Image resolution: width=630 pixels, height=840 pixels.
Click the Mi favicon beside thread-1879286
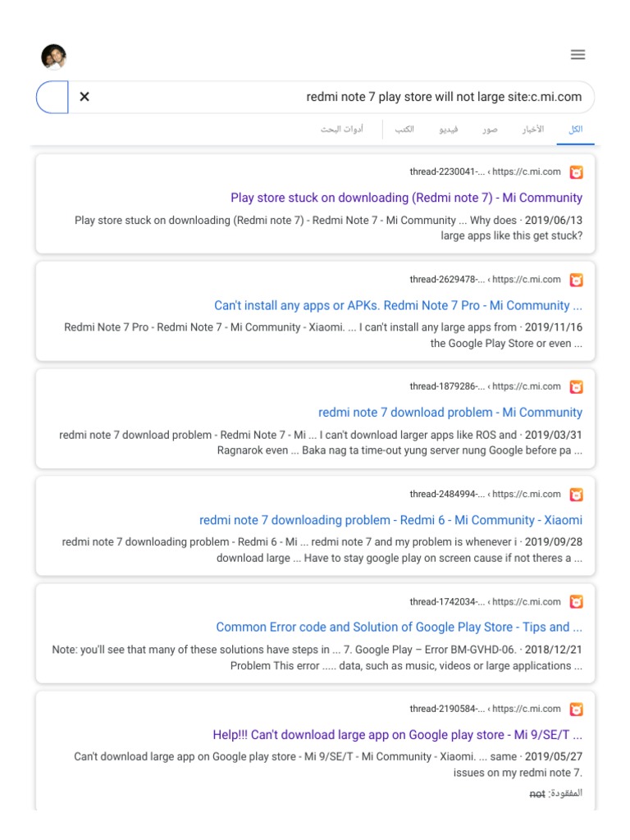576,386
